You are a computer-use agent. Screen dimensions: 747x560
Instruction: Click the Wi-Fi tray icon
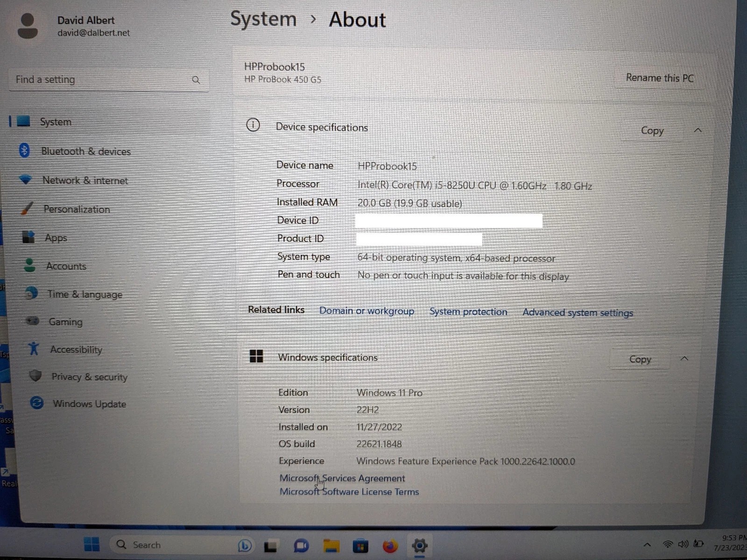pyautogui.click(x=668, y=544)
